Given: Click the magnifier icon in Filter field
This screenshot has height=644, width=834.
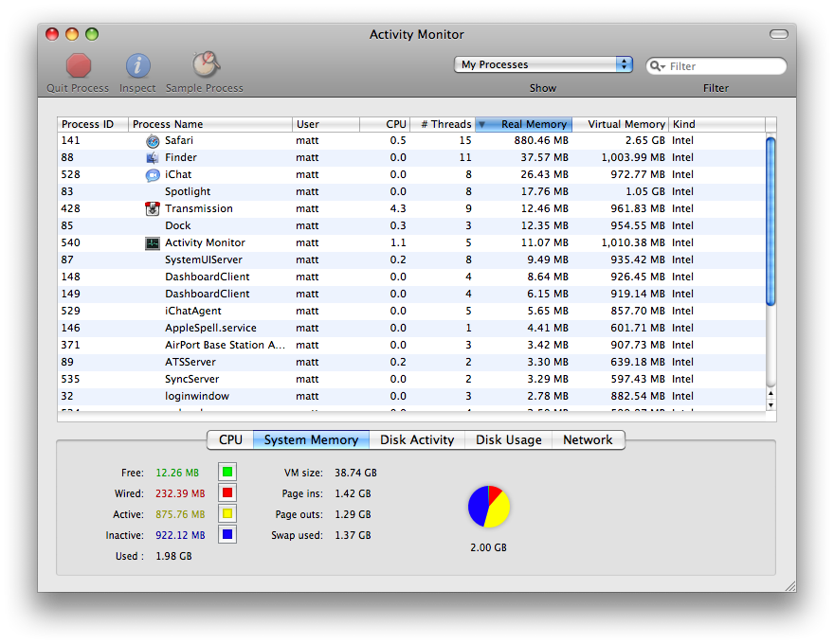Looking at the screenshot, I should tap(658, 66).
